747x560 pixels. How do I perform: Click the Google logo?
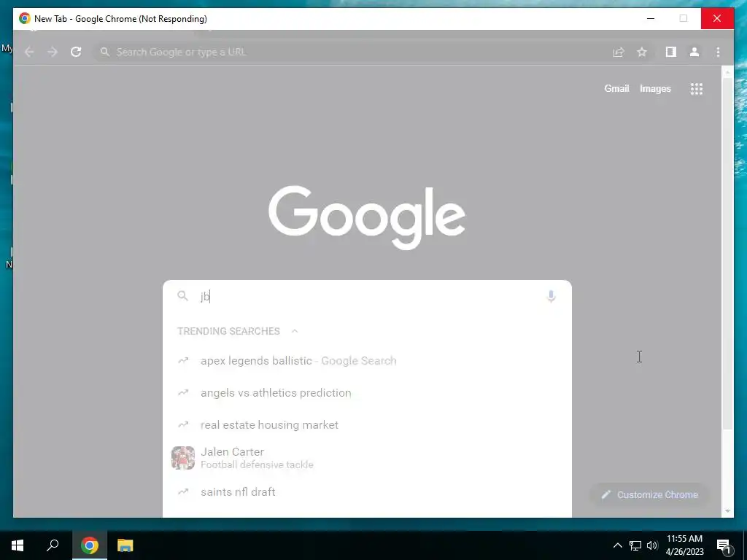point(367,217)
